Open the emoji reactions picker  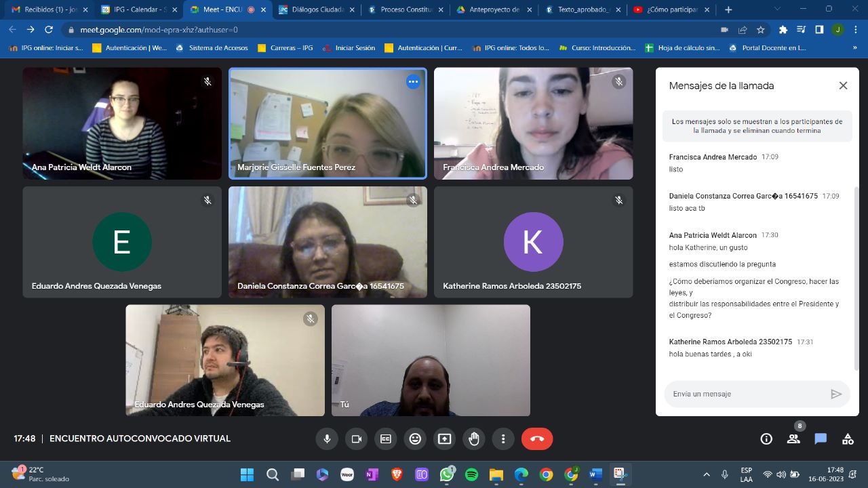(415, 439)
